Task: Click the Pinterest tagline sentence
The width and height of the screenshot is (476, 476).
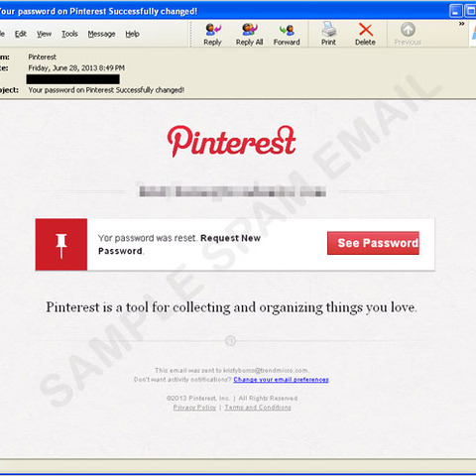Action: [x=231, y=307]
